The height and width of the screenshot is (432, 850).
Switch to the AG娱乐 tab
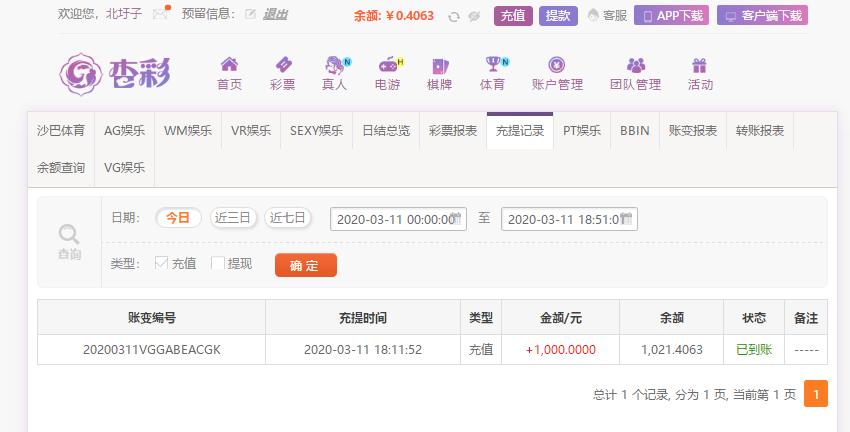124,131
